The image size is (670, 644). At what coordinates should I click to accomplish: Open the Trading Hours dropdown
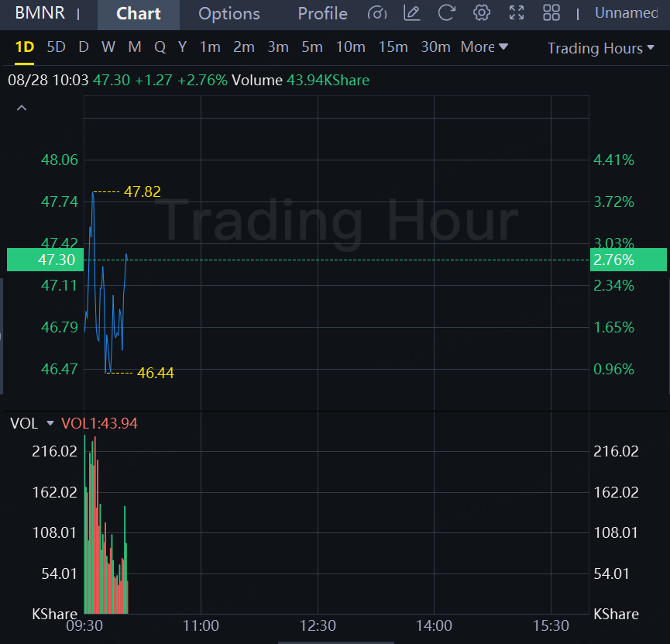pos(601,48)
